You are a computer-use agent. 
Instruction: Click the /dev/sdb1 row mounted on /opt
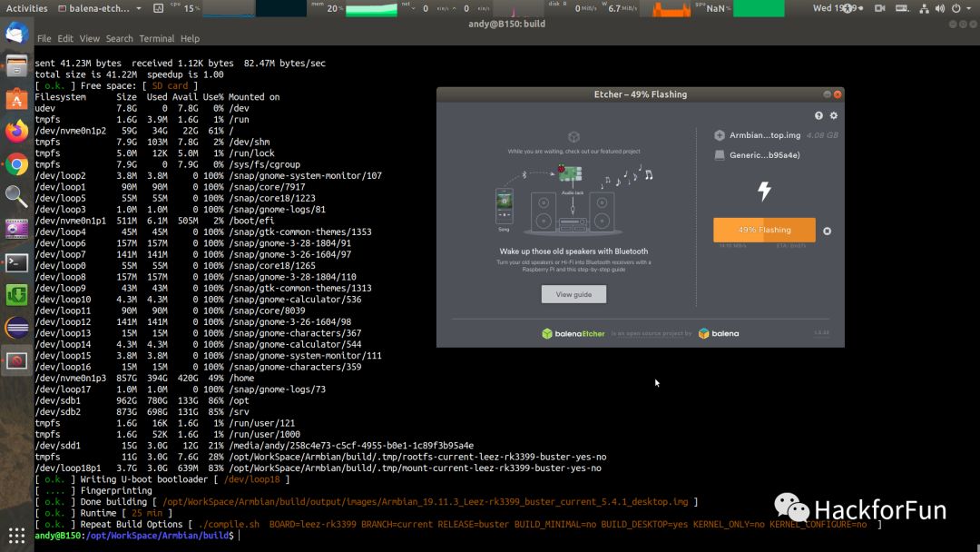(142, 400)
